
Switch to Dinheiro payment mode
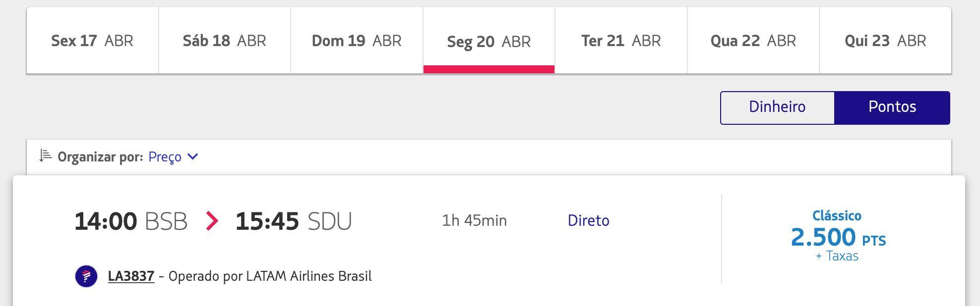pos(777,107)
